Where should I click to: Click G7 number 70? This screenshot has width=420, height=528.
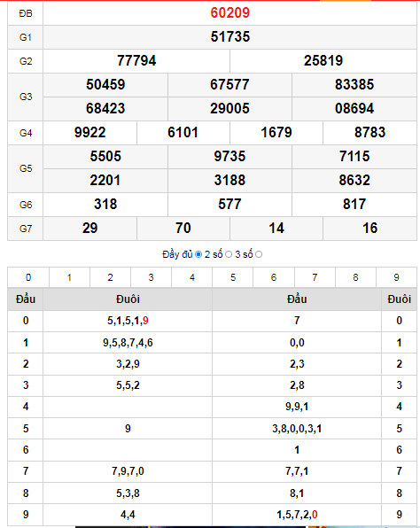click(x=183, y=228)
